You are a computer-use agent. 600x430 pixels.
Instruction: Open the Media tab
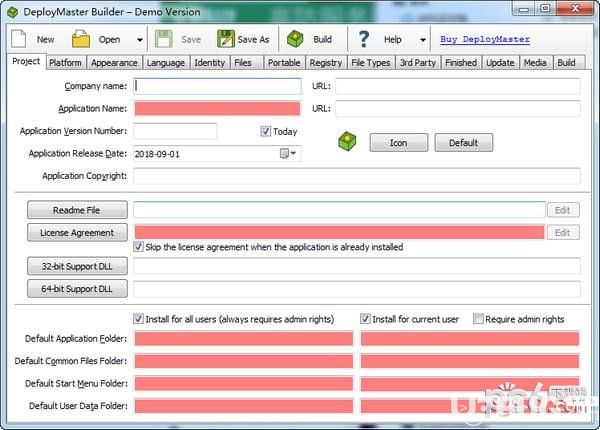535,63
